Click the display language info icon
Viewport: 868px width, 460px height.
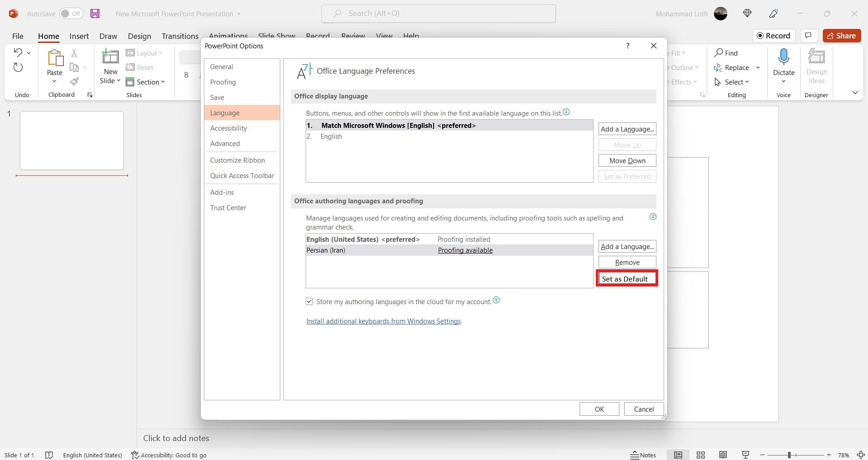click(x=566, y=112)
